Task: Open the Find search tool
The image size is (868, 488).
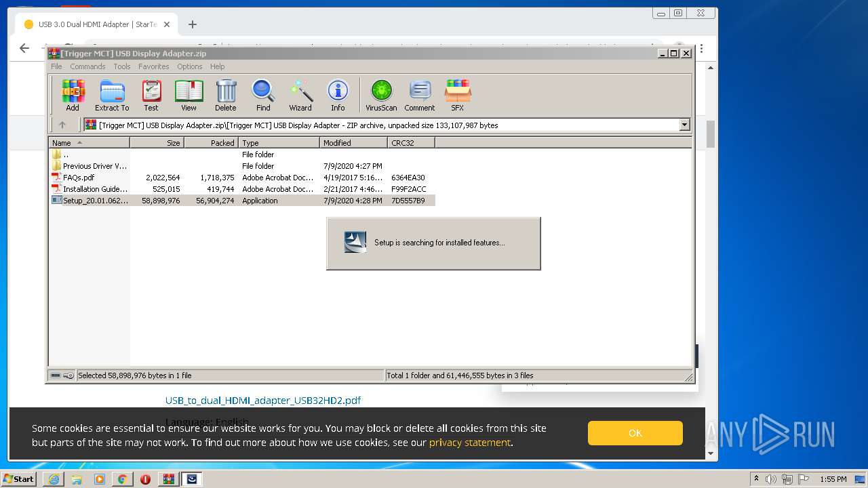Action: point(263,95)
